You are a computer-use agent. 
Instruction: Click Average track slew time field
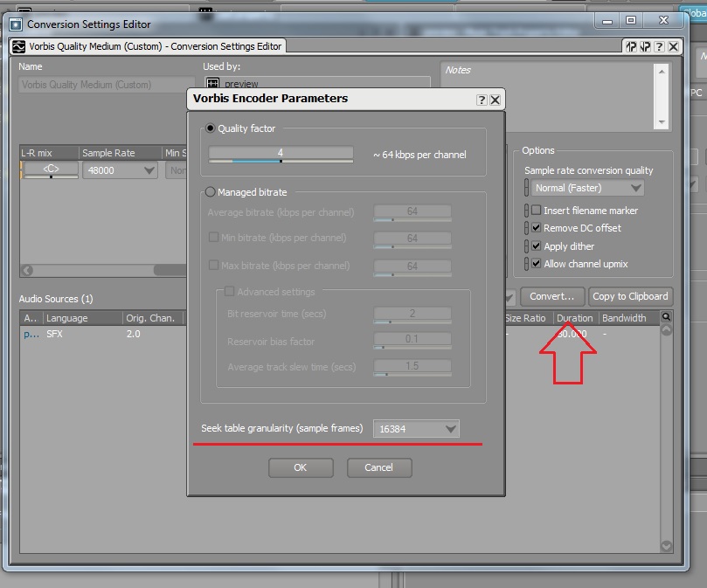click(412, 367)
